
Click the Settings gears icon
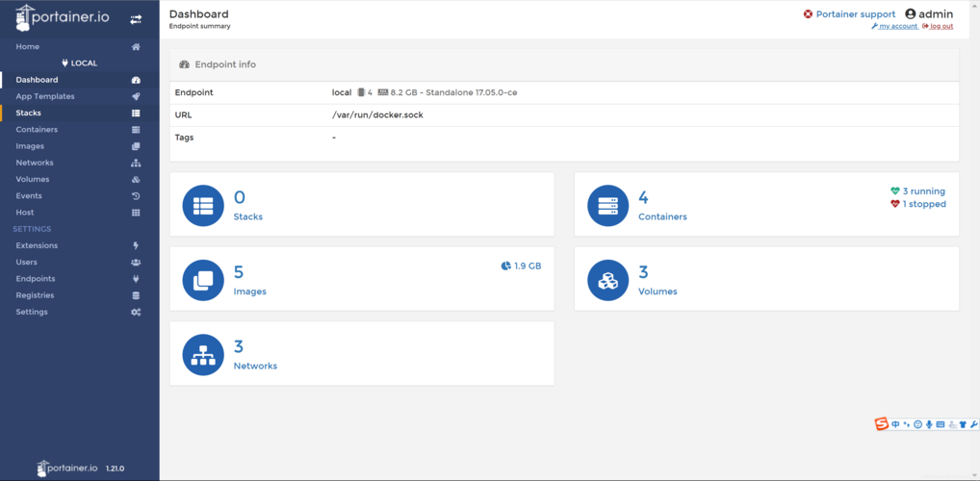click(136, 312)
